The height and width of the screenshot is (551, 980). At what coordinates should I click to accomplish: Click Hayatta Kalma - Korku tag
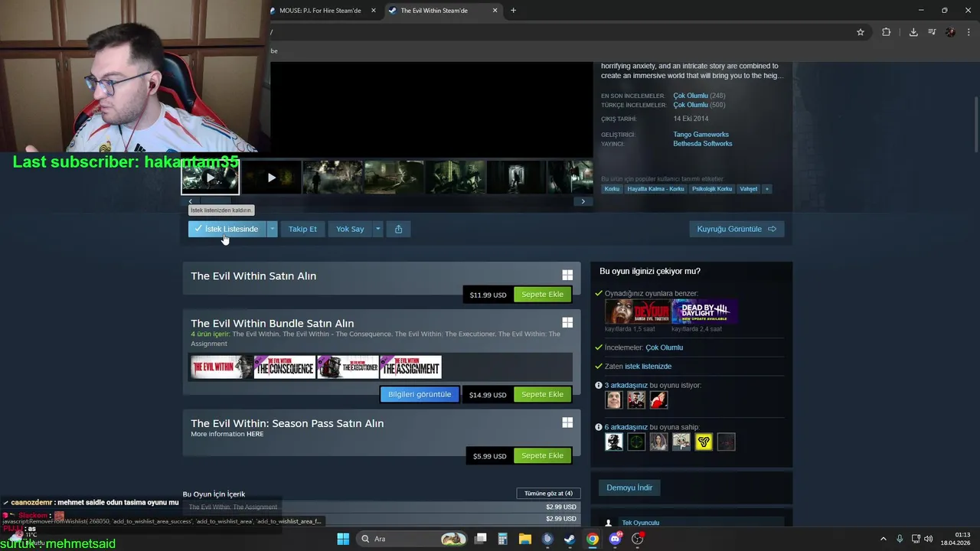click(x=655, y=189)
